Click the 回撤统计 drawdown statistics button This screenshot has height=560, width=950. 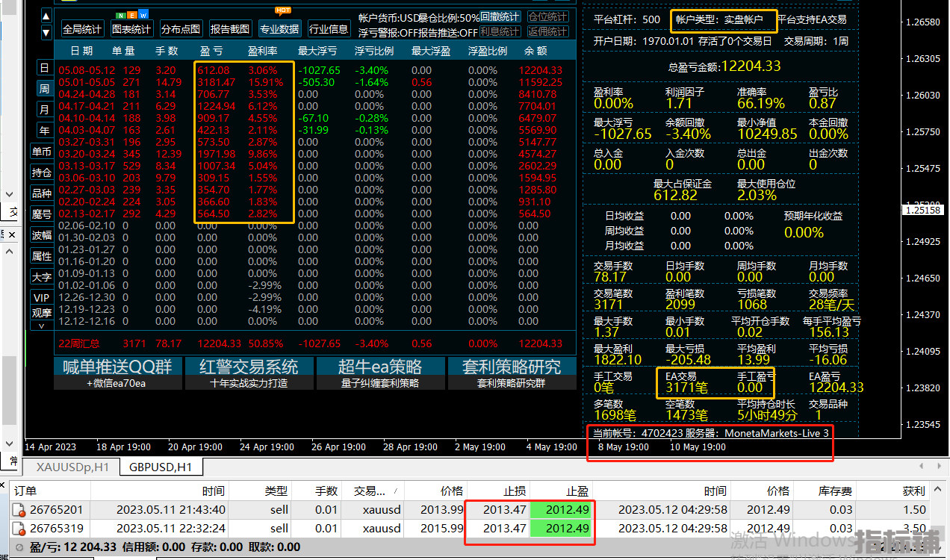tap(500, 16)
